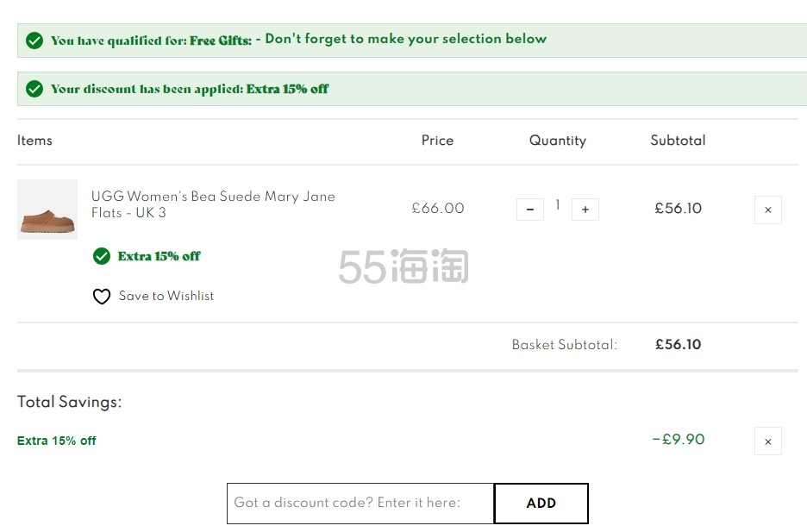The image size is (807, 532).
Task: Decrease UGG flats quantity with minus button
Action: point(530,210)
